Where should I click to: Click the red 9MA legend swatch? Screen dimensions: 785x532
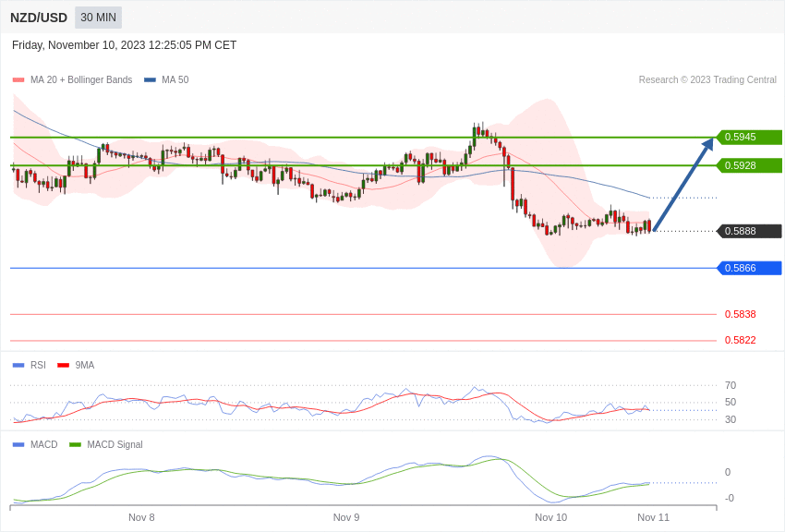tap(63, 366)
